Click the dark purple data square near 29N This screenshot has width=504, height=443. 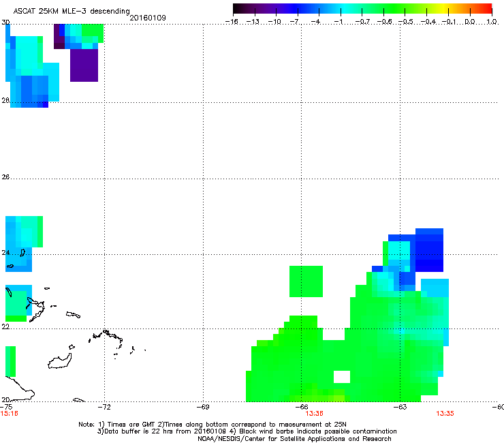(84, 65)
